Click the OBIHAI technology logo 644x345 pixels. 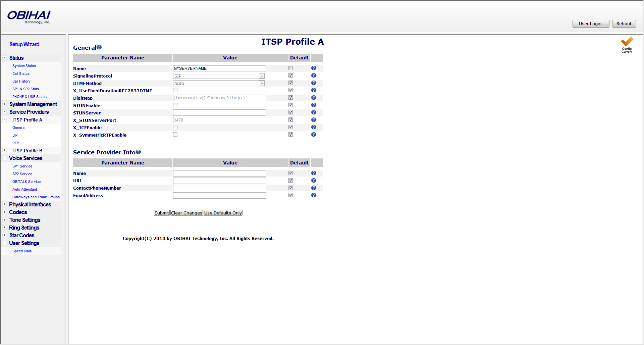29,17
